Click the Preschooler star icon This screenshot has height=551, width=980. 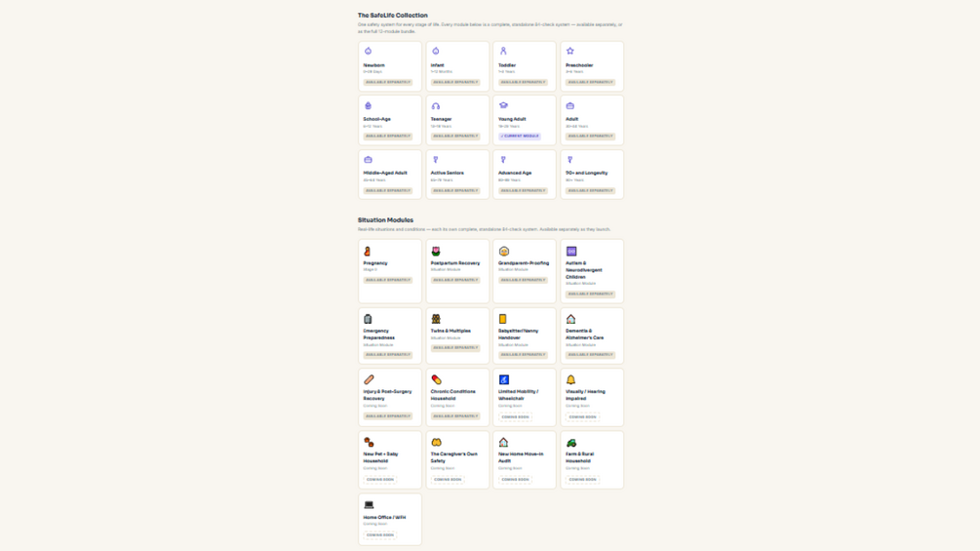pos(570,52)
